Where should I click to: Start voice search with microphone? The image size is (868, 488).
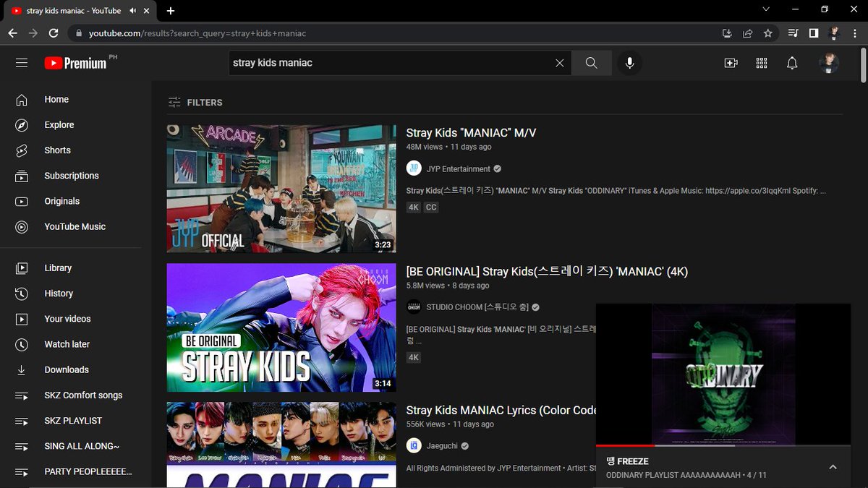629,63
